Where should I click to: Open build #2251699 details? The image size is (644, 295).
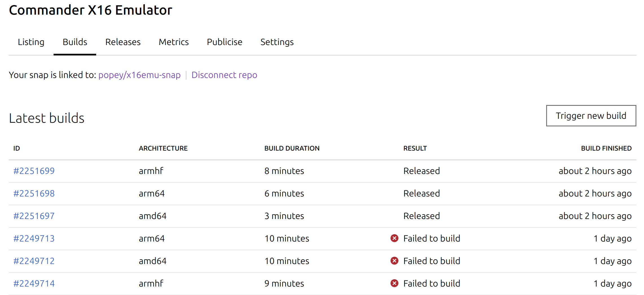pos(34,171)
